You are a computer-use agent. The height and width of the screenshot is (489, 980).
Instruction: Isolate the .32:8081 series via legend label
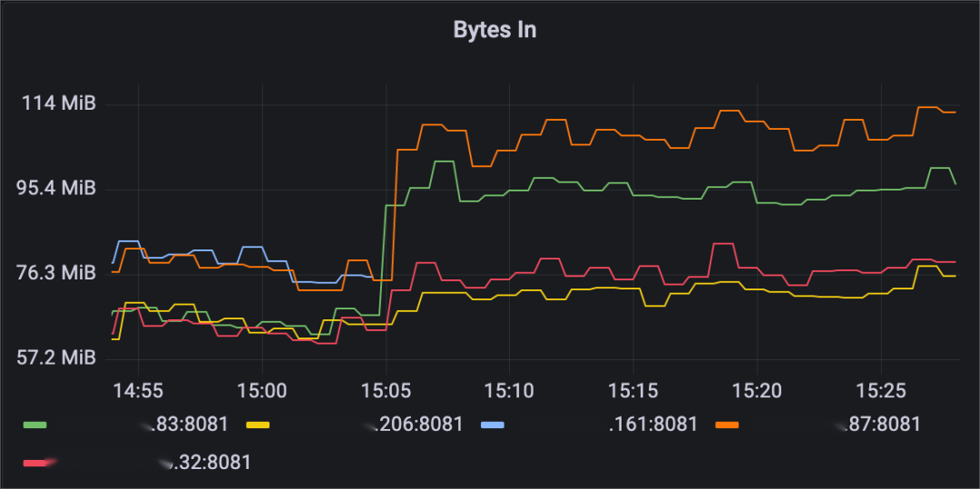207,462
